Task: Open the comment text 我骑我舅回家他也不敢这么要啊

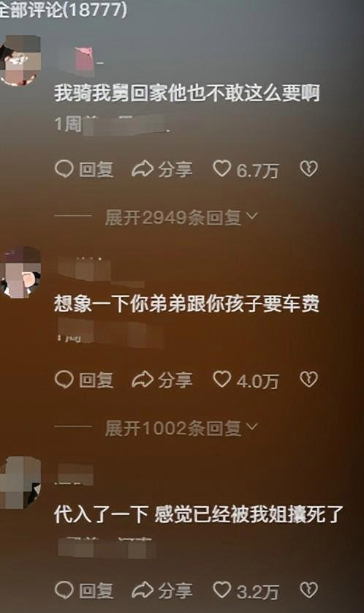Action: click(x=187, y=93)
